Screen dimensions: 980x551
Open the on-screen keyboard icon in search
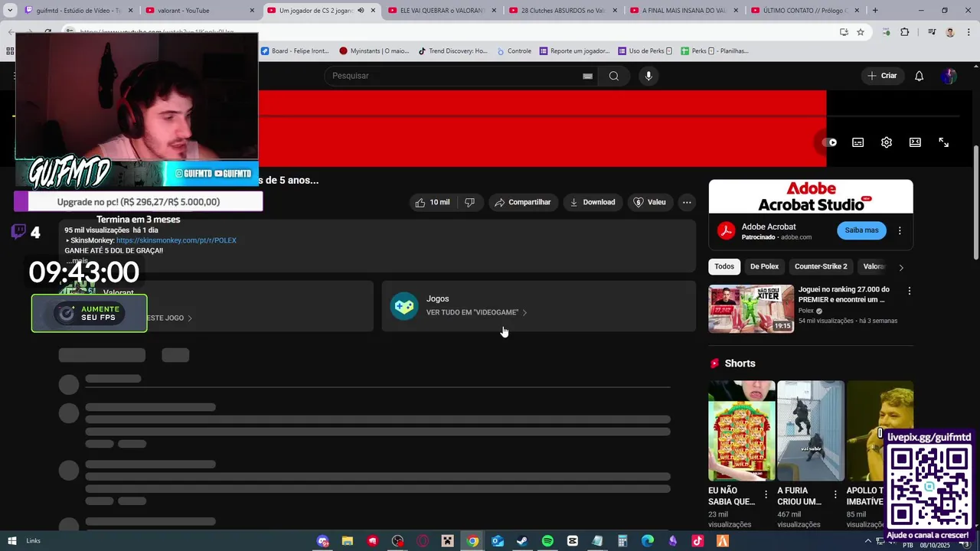(x=587, y=76)
